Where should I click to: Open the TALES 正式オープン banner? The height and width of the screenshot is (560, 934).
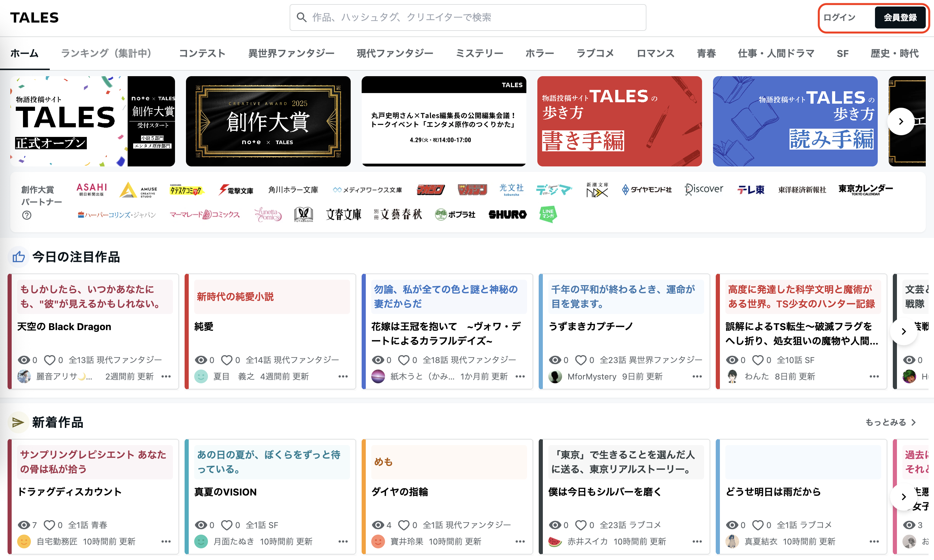pos(92,121)
